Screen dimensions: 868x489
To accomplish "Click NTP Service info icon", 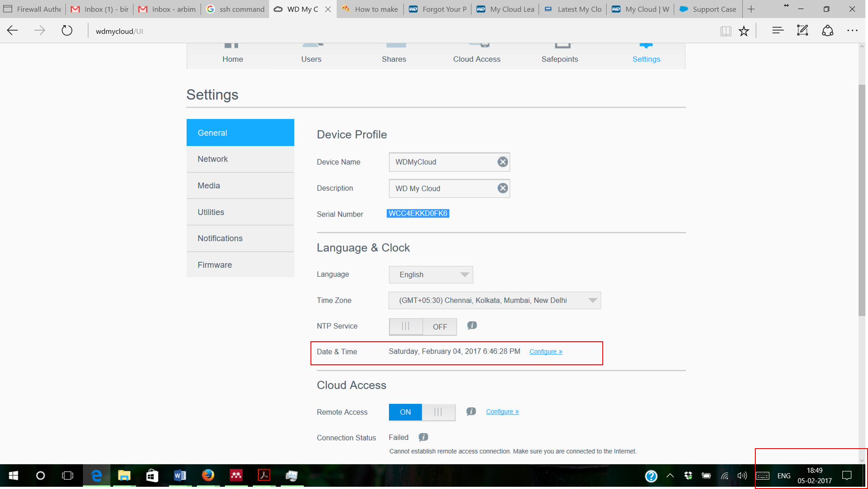I will 471,326.
